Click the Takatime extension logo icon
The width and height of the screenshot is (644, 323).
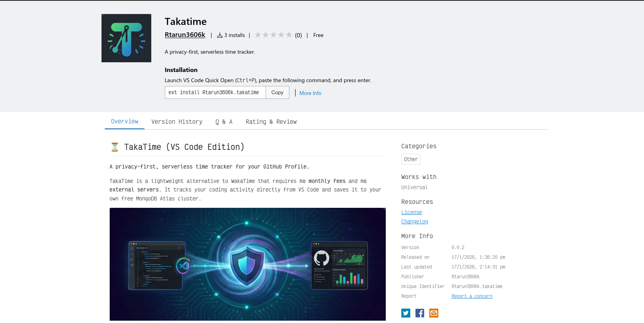(x=126, y=38)
